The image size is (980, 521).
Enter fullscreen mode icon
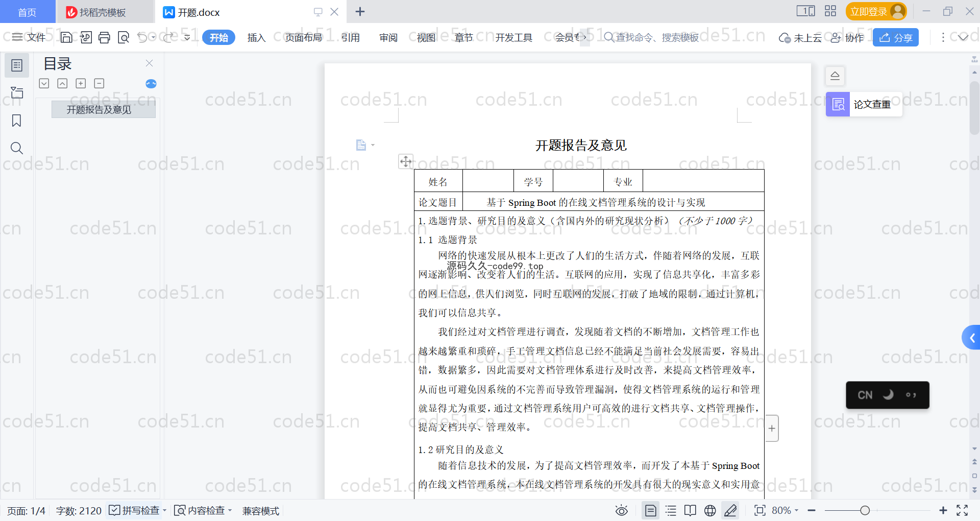click(962, 510)
